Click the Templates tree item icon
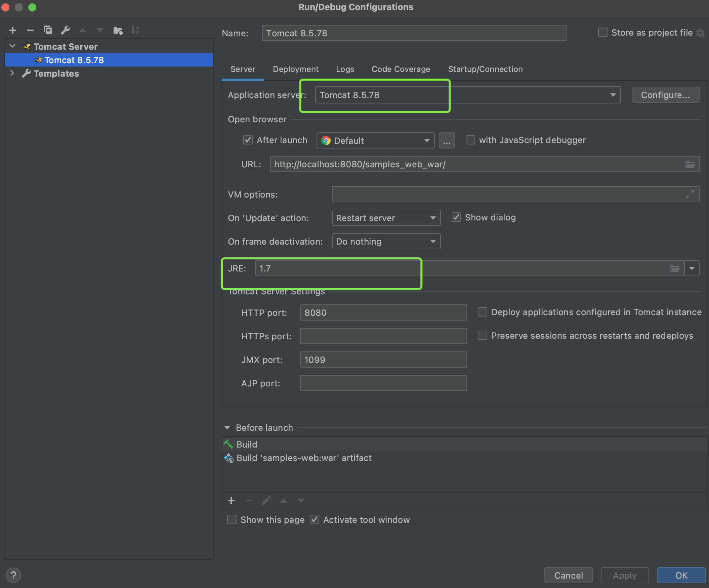The height and width of the screenshot is (588, 709). tap(26, 74)
